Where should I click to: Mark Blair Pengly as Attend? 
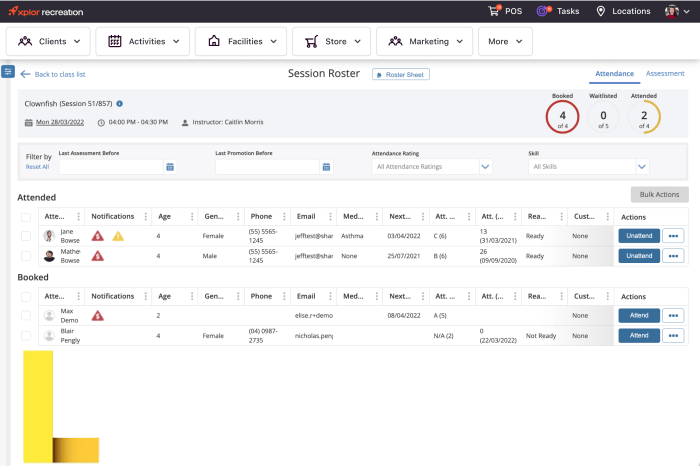(x=639, y=335)
